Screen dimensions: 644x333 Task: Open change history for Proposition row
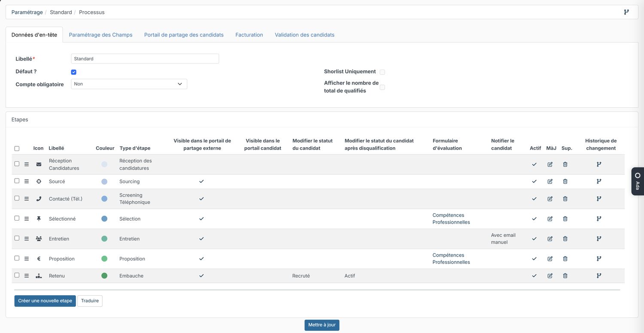click(599, 259)
